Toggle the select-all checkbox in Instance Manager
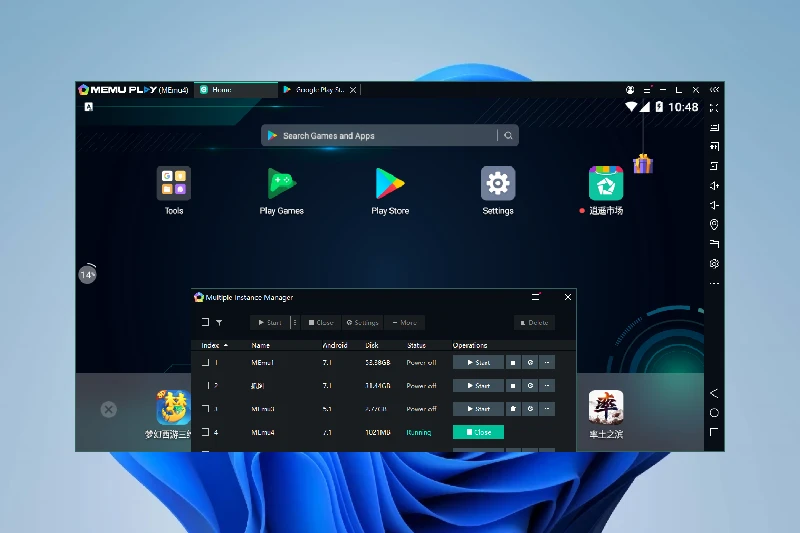800x533 pixels. pyautogui.click(x=205, y=323)
